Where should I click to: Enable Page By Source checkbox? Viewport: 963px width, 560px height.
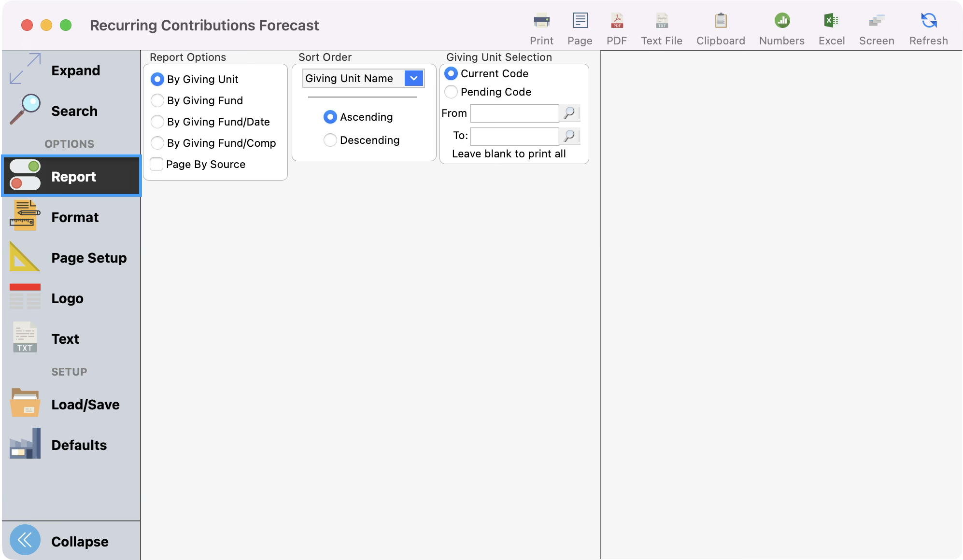tap(156, 164)
